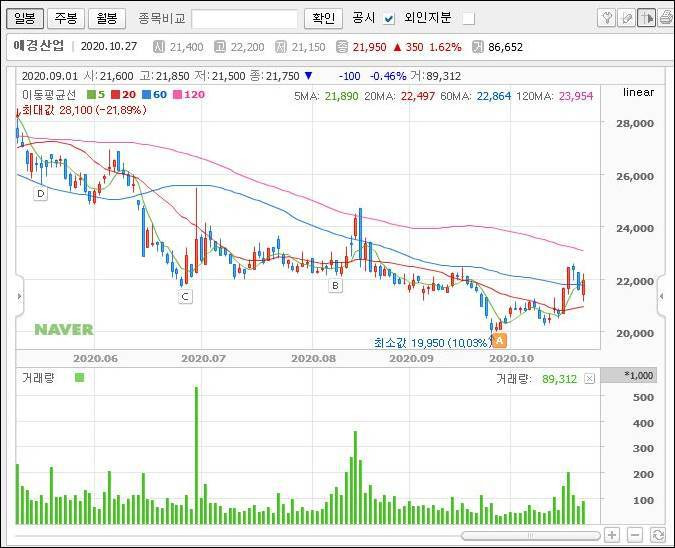Click the traded volume 86,652 in header

pyautogui.click(x=505, y=47)
